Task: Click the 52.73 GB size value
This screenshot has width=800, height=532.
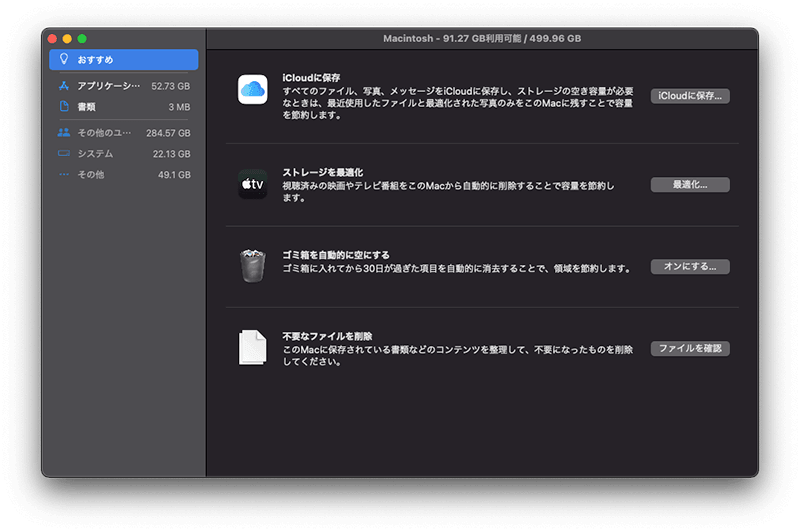Action: (x=170, y=86)
